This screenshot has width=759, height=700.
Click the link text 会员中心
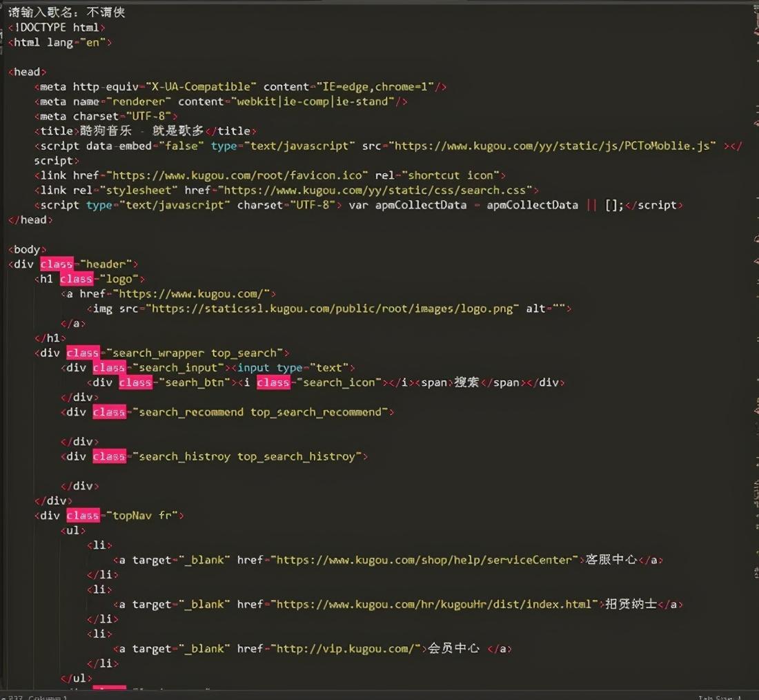click(x=453, y=649)
